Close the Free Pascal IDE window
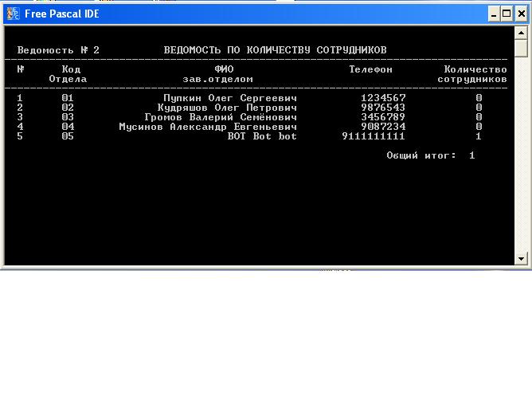Image resolution: width=532 pixels, height=408 pixels. coord(521,14)
